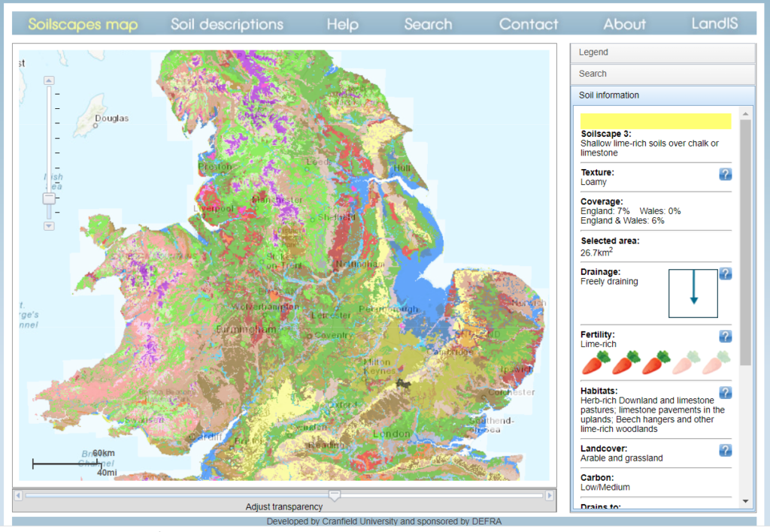Open Search in the top navigation

(428, 24)
